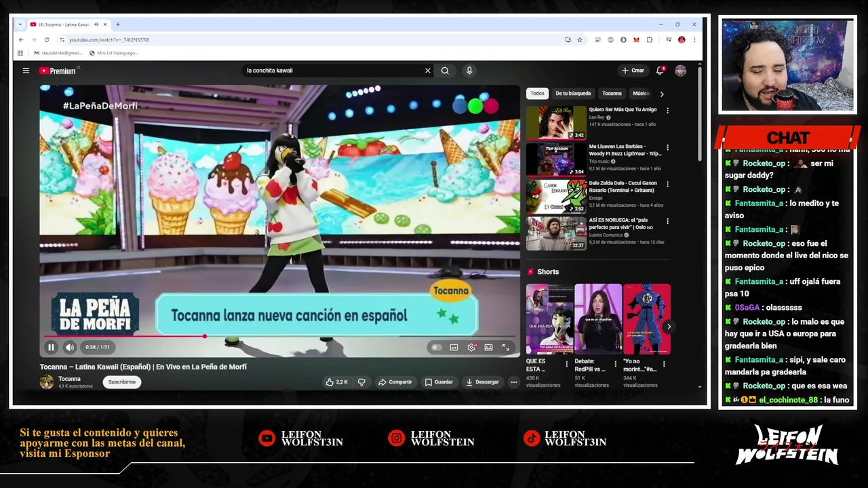This screenshot has width=868, height=488.
Task: Click the 'la conchita kawaii' search field
Action: click(332, 70)
